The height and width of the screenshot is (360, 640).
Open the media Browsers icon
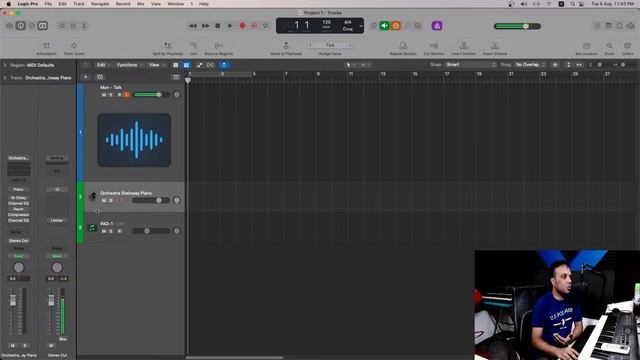[631, 26]
